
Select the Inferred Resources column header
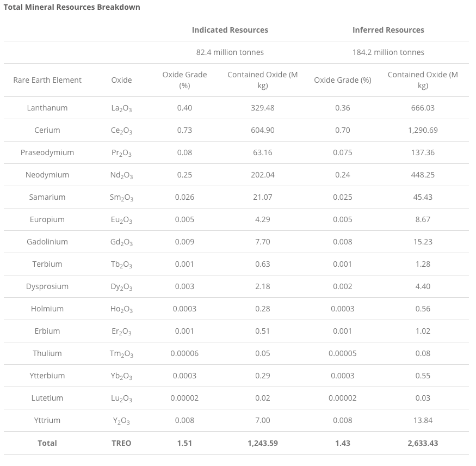[388, 30]
